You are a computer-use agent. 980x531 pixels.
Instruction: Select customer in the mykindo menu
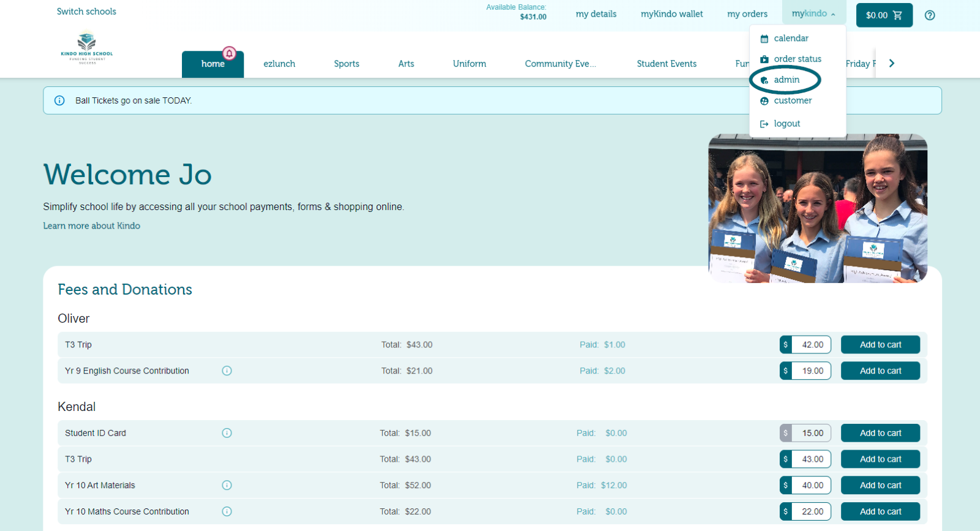pos(793,100)
